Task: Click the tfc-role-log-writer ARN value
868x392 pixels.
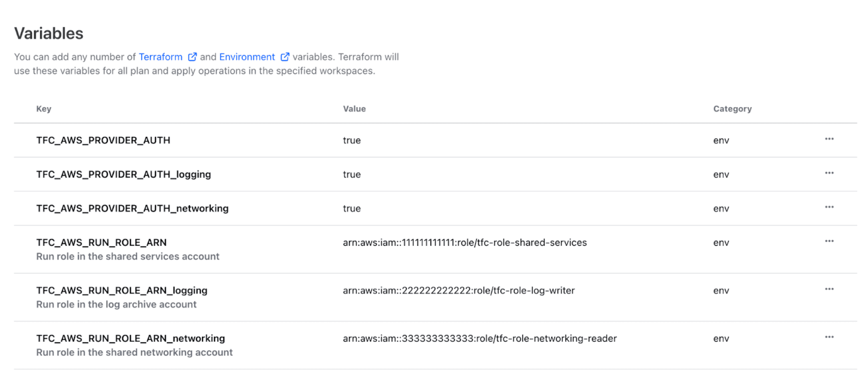Action: [x=458, y=291]
